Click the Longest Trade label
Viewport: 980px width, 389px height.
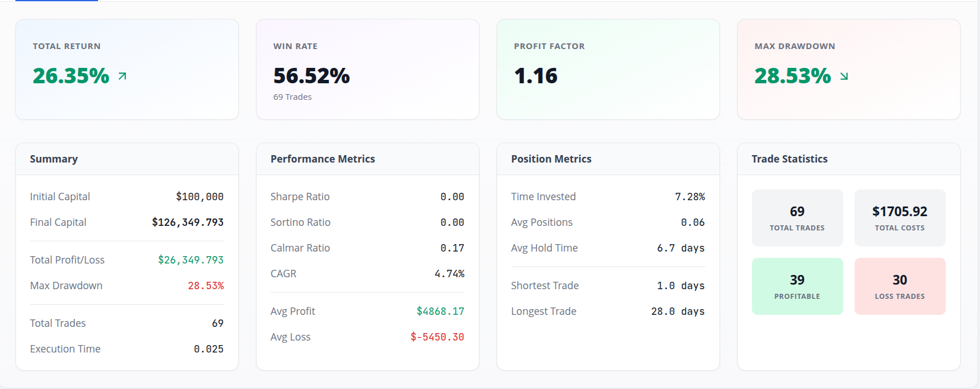pyautogui.click(x=544, y=311)
